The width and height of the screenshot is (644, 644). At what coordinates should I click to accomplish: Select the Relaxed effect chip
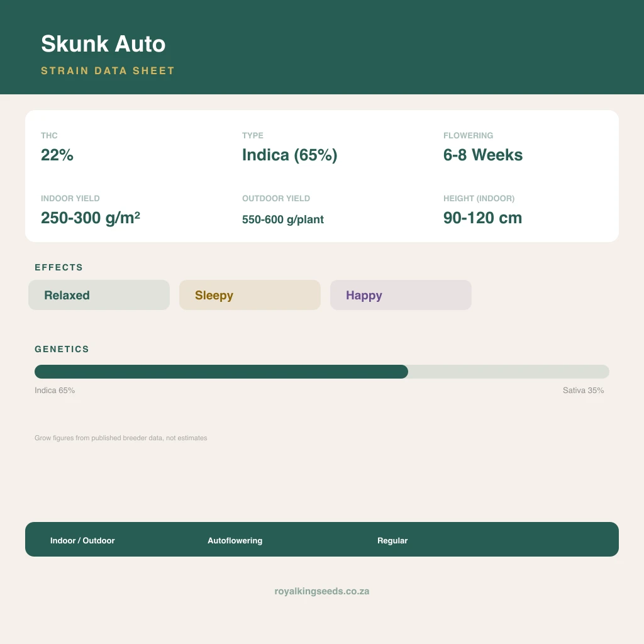[99, 295]
